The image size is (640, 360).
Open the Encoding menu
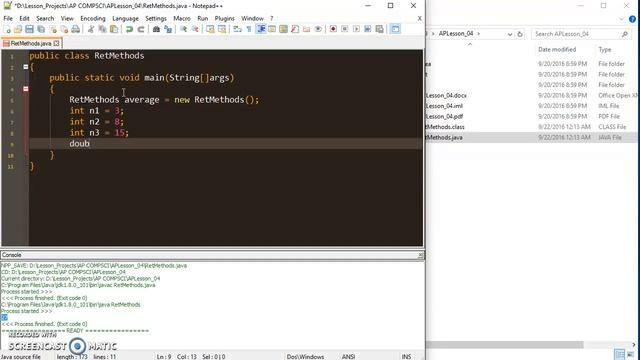point(93,18)
